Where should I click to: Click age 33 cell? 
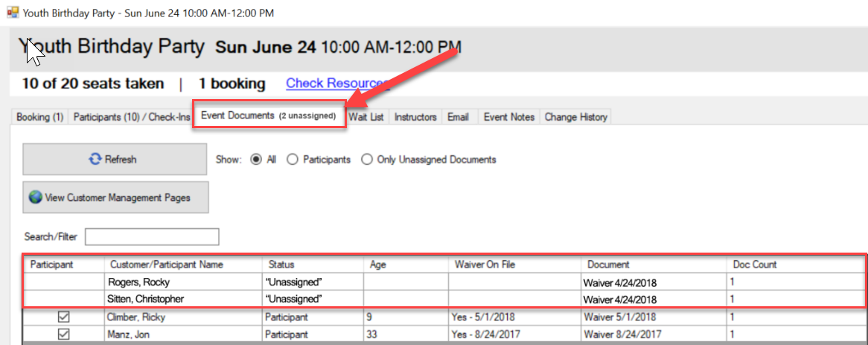(x=406, y=334)
